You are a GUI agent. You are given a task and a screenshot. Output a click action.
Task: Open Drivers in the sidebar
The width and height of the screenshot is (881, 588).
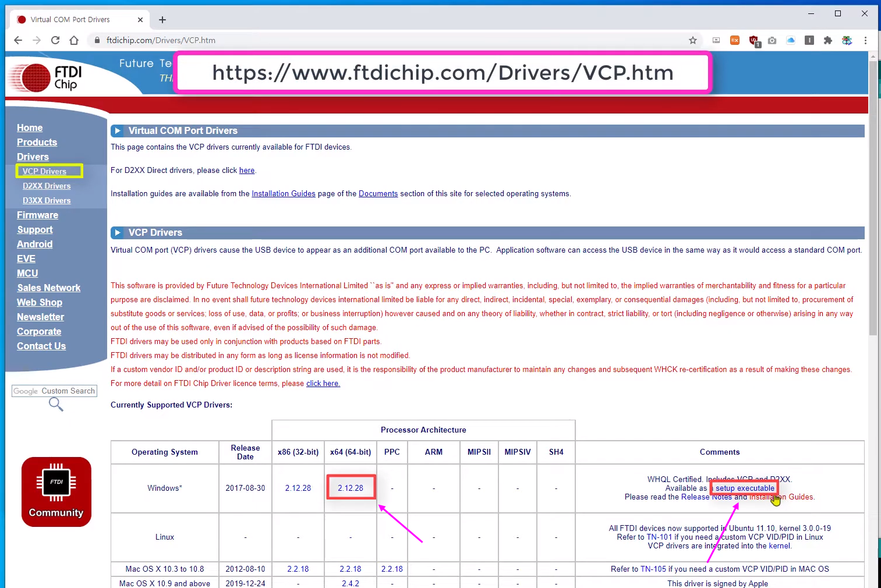[33, 157]
